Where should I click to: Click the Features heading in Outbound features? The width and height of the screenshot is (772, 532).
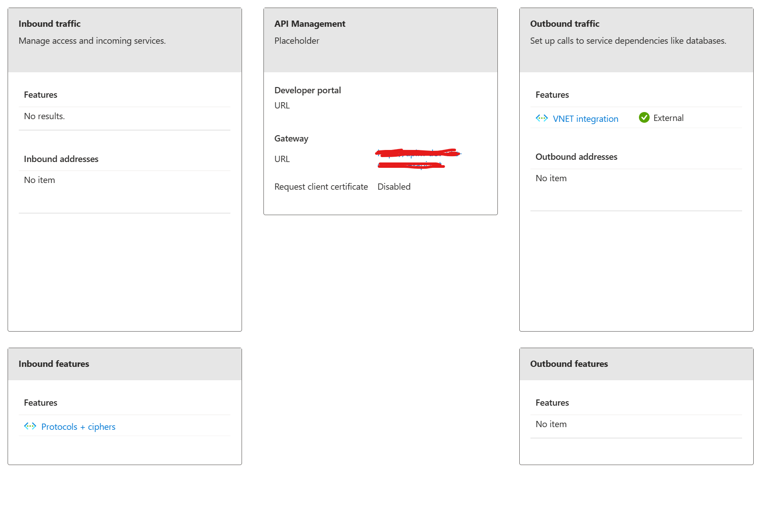pos(552,403)
